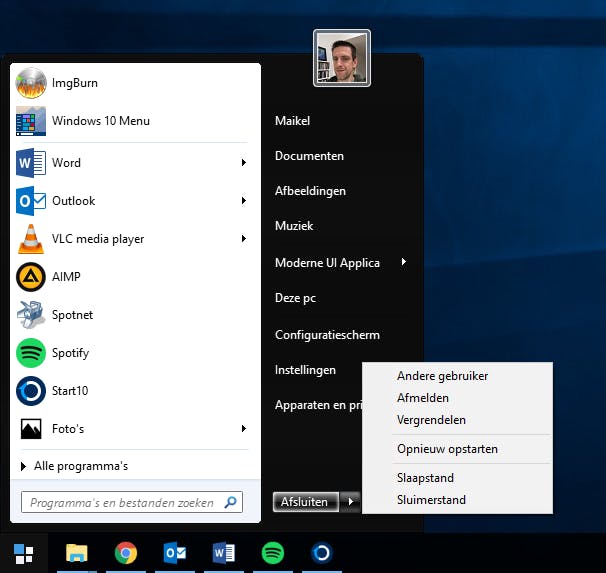The image size is (606, 573).
Task: Choose Slaapstand from the power menu
Action: click(x=425, y=479)
